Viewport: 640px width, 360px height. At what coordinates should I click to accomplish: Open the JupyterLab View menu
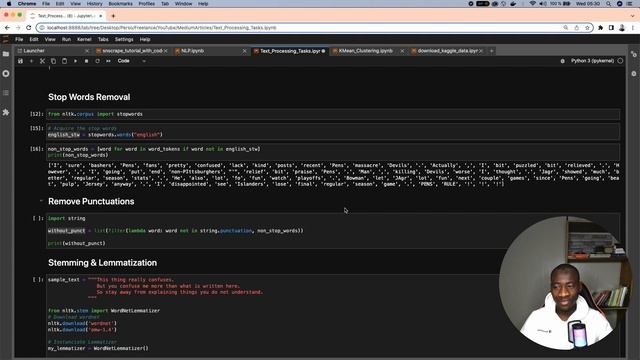(50, 40)
